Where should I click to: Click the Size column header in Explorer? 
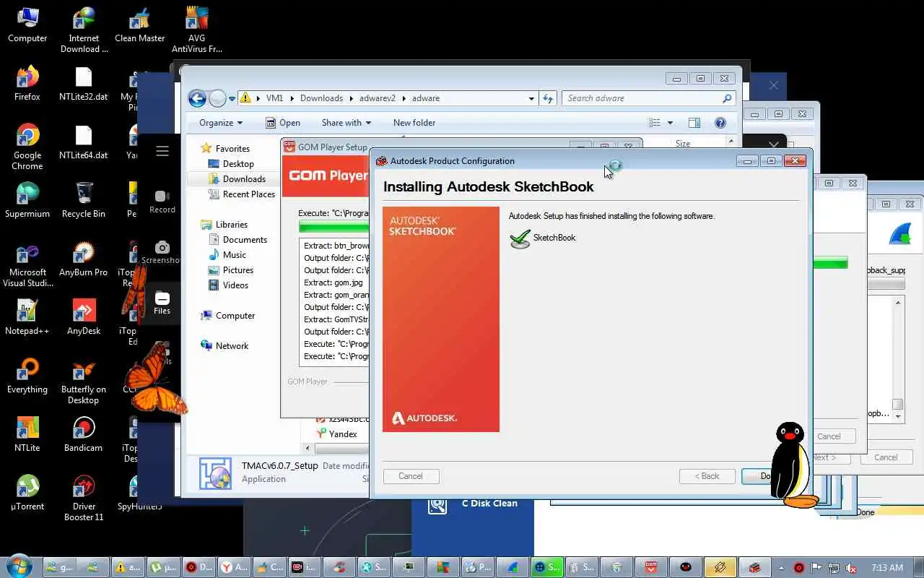[x=683, y=144]
